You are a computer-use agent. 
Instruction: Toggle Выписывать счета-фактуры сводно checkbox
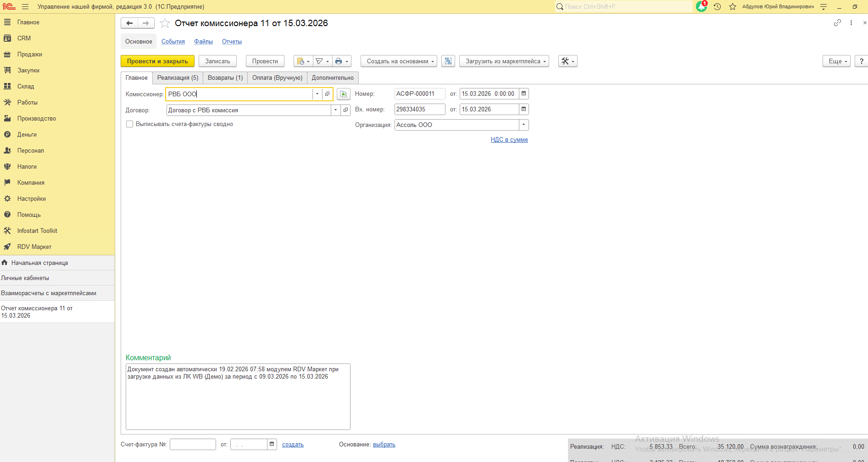coord(130,124)
